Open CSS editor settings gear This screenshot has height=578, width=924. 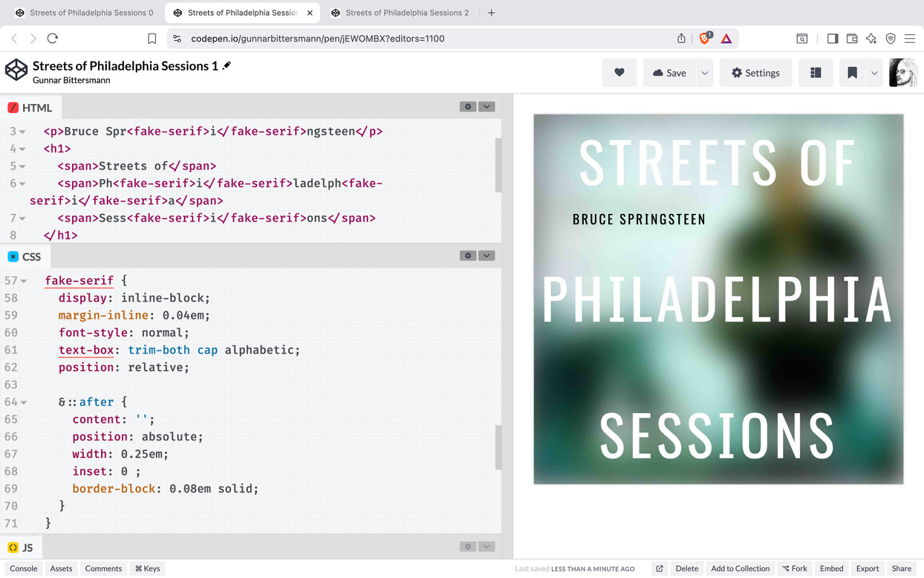468,256
